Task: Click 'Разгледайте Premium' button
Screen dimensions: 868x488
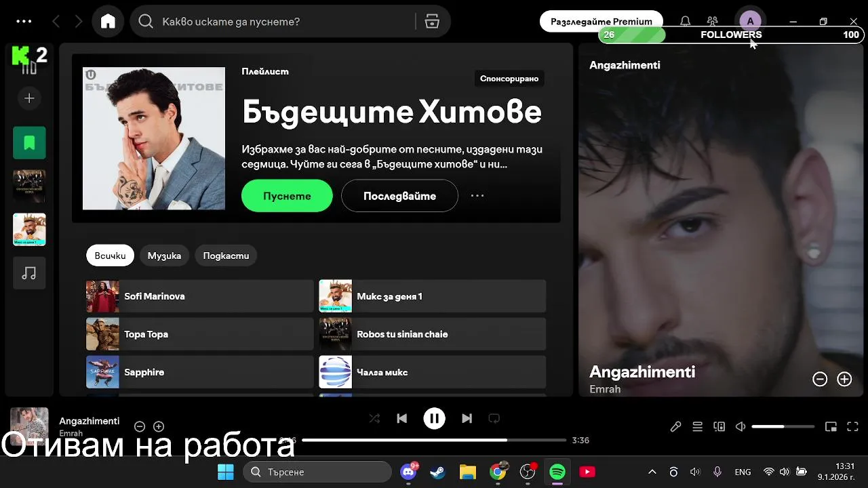Action: [x=601, y=22]
